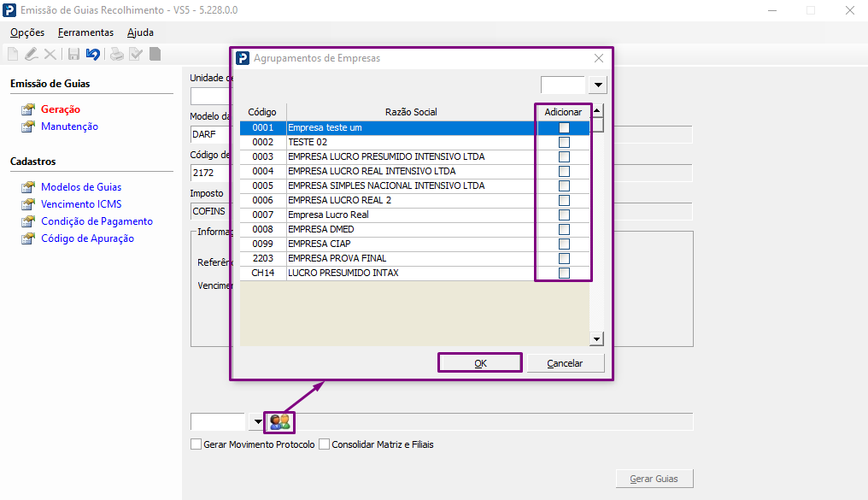
Task: Open company grouping people icon
Action: (279, 422)
